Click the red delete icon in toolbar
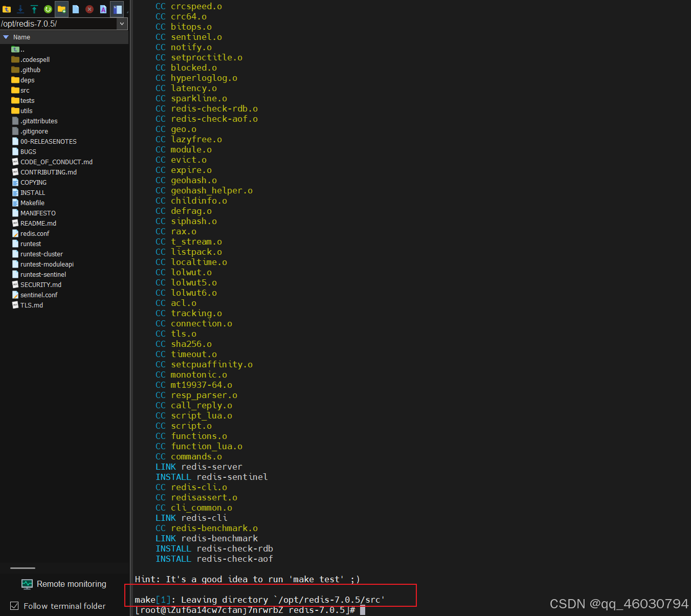 click(x=90, y=9)
